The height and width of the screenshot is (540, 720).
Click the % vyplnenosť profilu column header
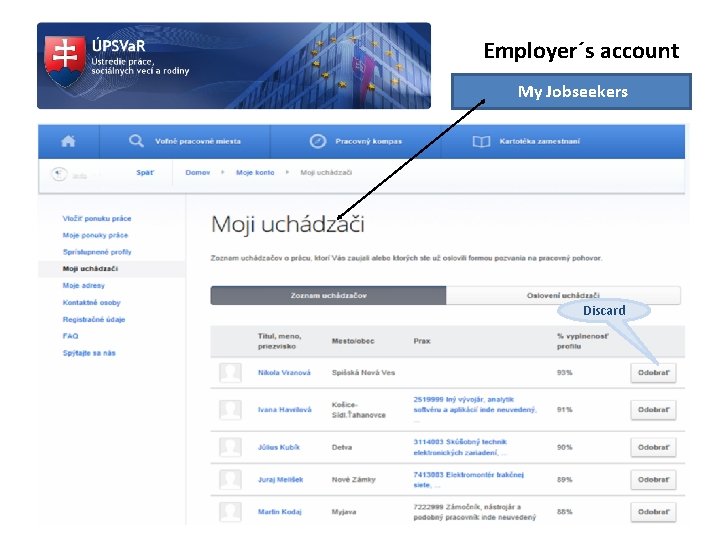click(x=583, y=341)
